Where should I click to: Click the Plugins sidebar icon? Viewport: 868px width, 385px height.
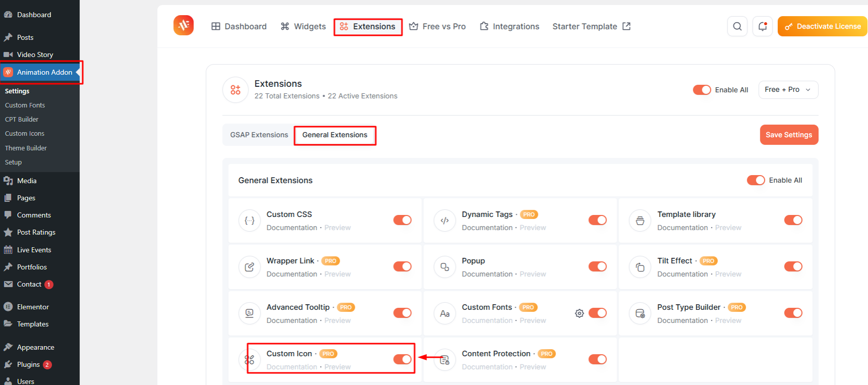tap(8, 364)
